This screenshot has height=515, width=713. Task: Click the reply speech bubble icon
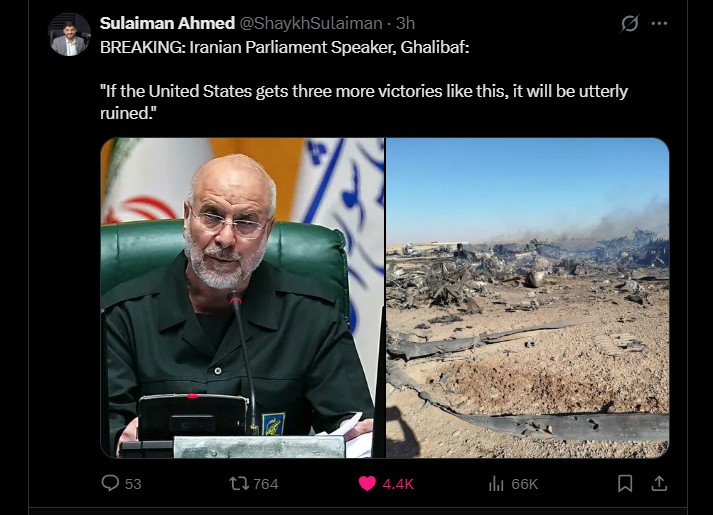[110, 483]
